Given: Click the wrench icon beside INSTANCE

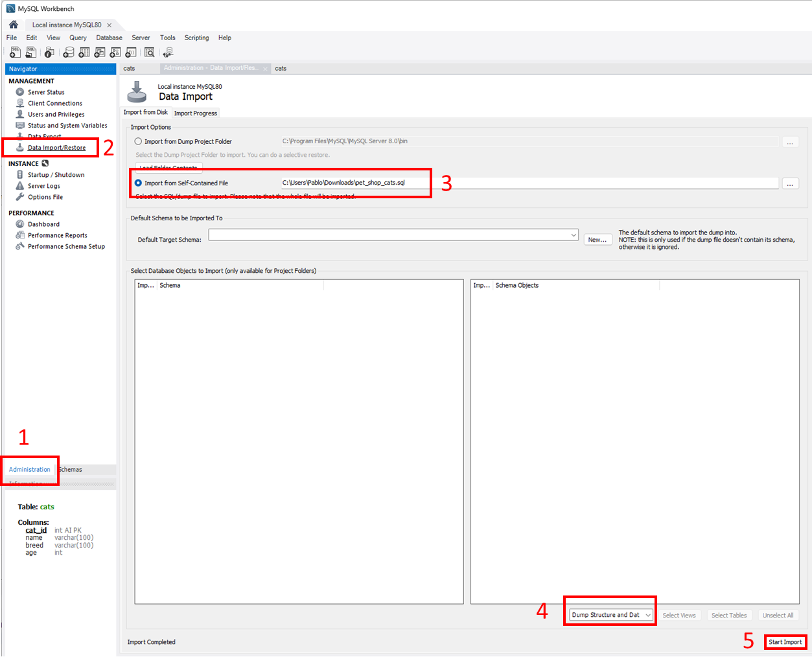Looking at the screenshot, I should click(x=45, y=163).
